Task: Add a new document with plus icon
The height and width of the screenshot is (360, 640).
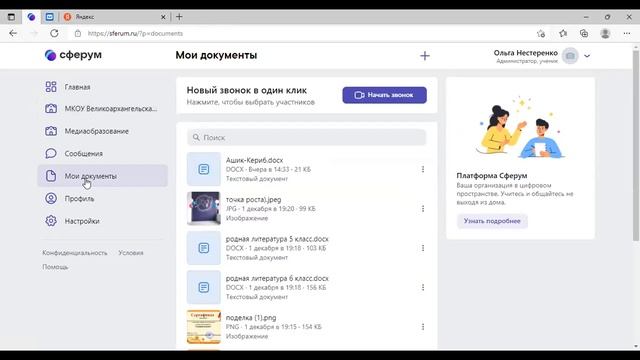Action: point(424,56)
